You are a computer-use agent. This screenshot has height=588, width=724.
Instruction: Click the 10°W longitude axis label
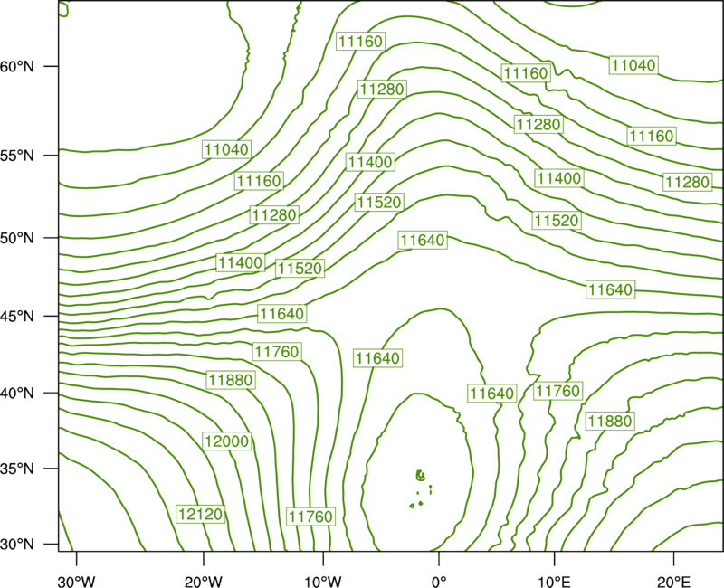(323, 582)
